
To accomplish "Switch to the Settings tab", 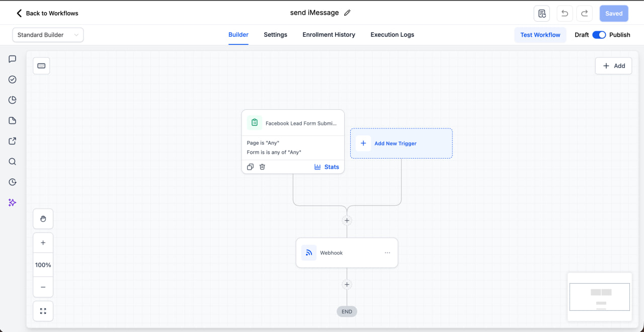I will [275, 35].
